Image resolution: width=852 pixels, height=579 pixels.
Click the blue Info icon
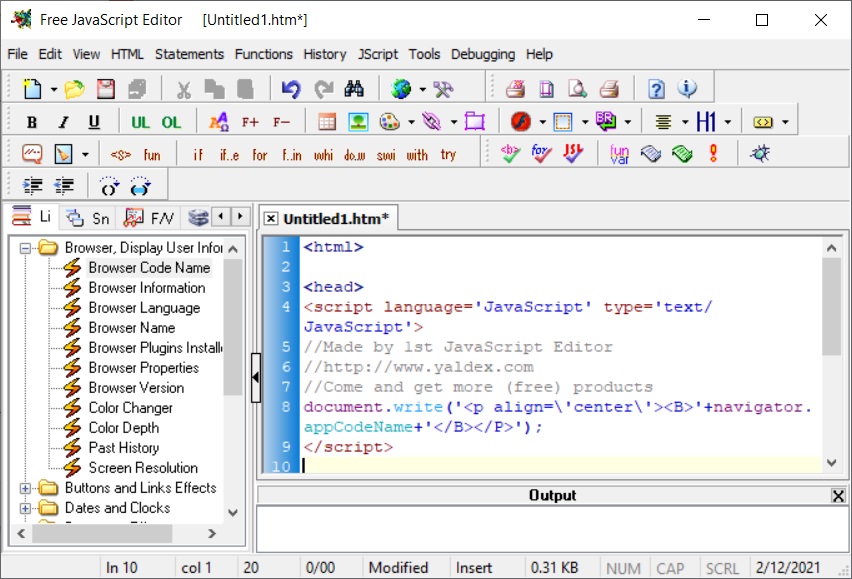click(x=687, y=88)
